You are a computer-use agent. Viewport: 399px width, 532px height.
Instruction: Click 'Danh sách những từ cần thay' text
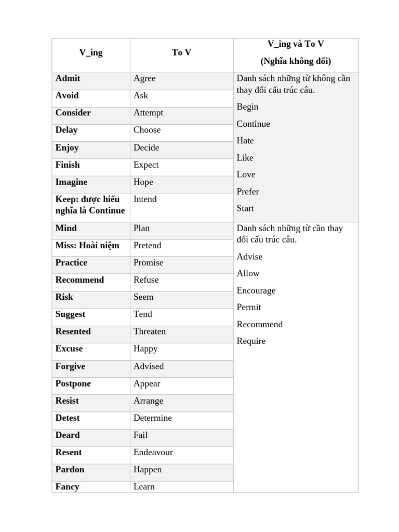click(x=290, y=229)
